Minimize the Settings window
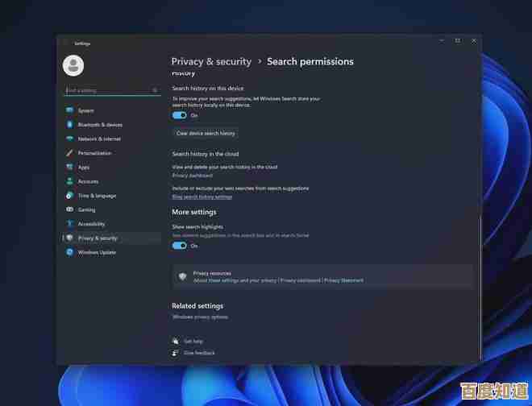 coord(442,41)
